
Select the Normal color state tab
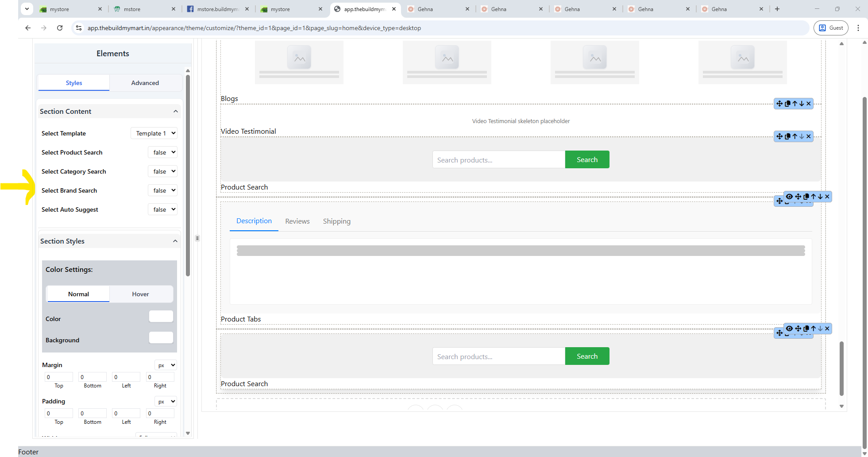point(78,294)
